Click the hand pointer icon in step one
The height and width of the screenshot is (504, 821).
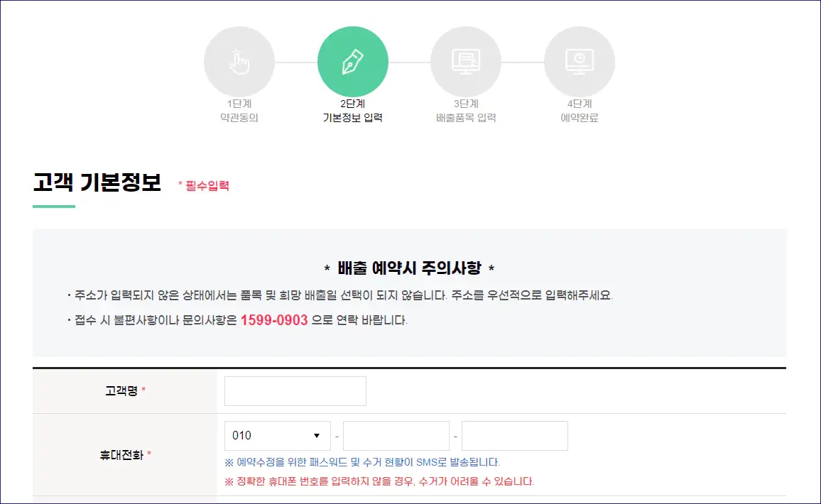pyautogui.click(x=239, y=61)
